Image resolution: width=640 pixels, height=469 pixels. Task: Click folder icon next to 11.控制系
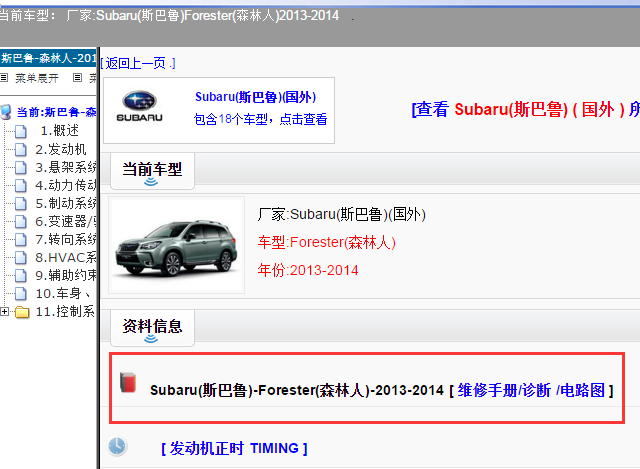[22, 312]
